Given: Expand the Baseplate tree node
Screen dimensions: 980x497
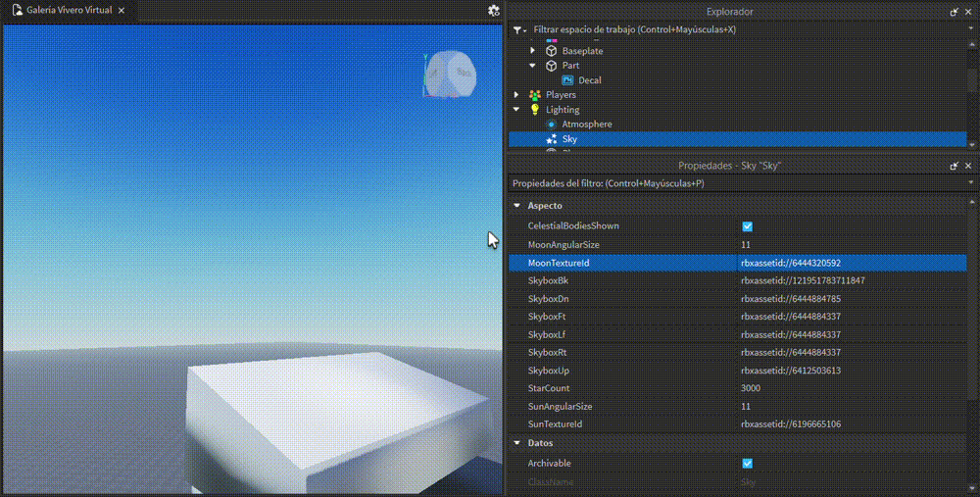Looking at the screenshot, I should click(533, 51).
